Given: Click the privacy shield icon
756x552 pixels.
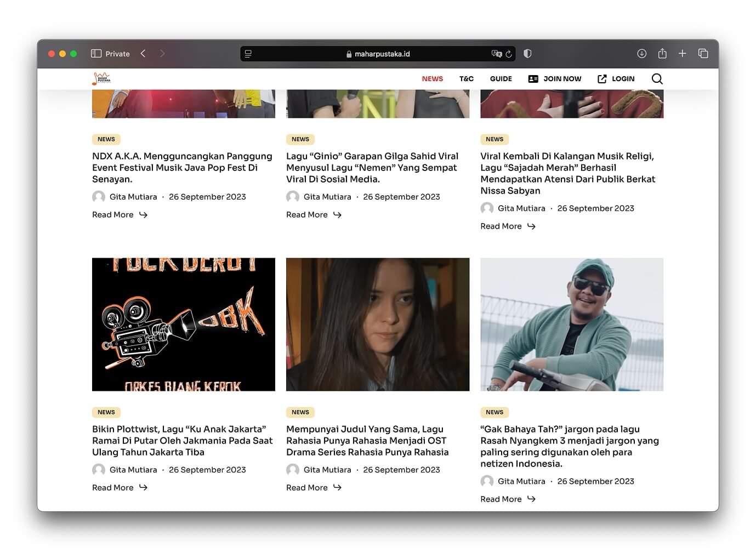Looking at the screenshot, I should [x=527, y=54].
